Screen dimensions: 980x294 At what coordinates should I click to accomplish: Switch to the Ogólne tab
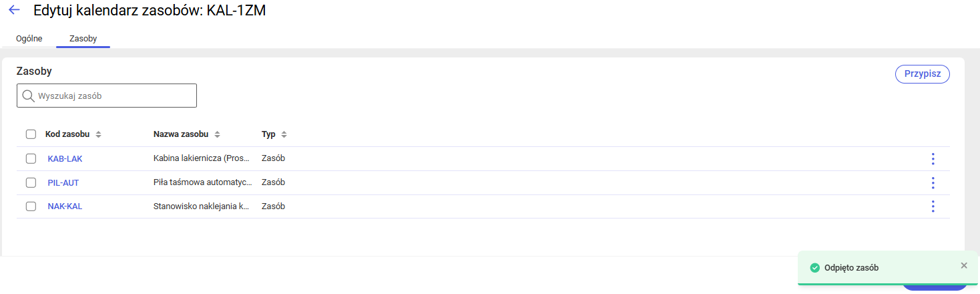[29, 39]
